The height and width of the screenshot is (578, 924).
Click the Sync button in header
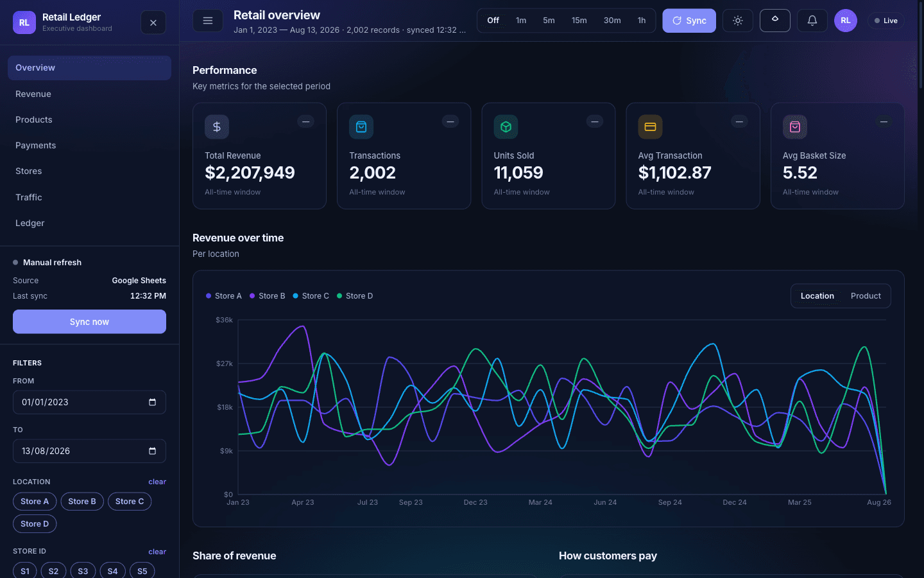click(689, 21)
